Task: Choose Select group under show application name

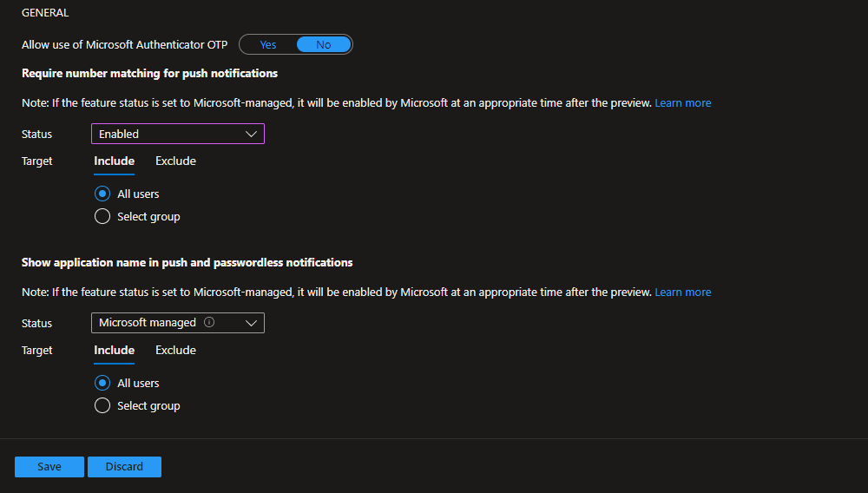Action: coord(102,405)
